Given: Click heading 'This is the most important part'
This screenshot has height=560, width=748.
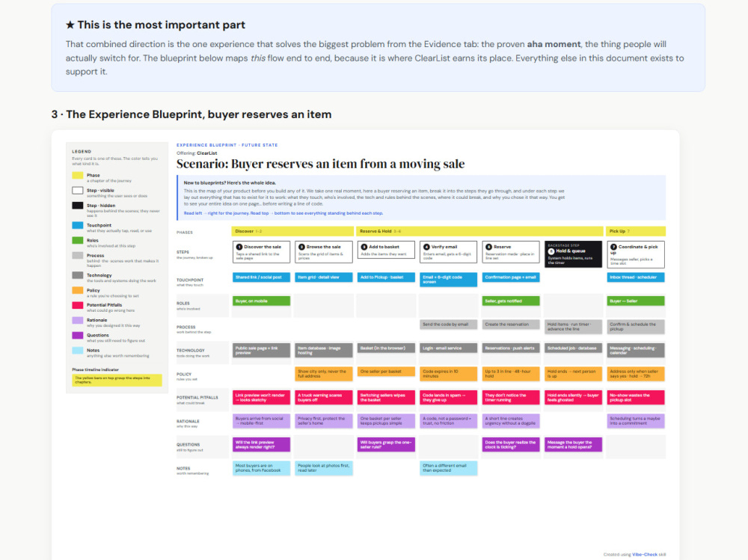Looking at the screenshot, I should tap(156, 25).
